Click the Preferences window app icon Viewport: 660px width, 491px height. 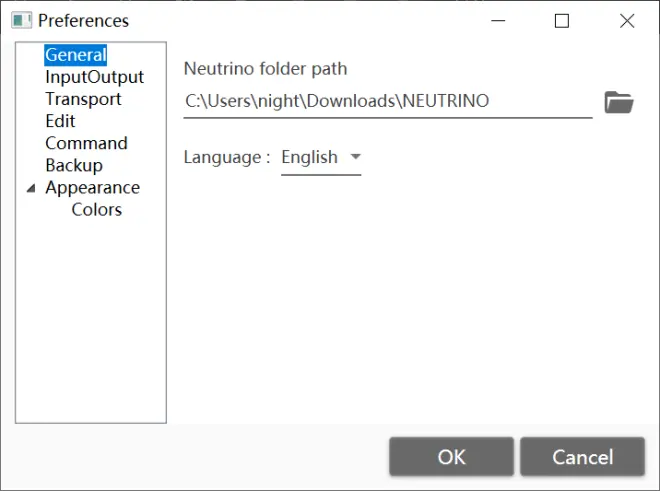[21, 20]
